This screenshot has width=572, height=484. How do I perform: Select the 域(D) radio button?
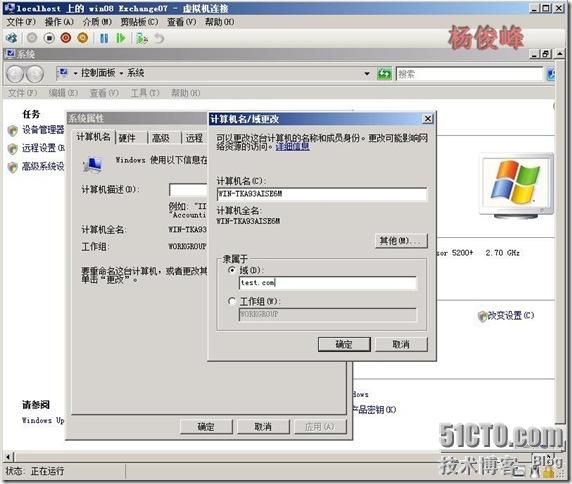pos(231,270)
